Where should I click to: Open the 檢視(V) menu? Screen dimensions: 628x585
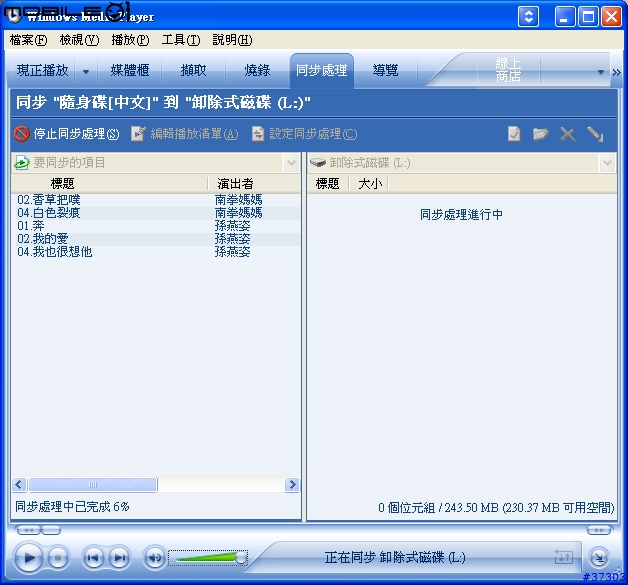click(79, 40)
